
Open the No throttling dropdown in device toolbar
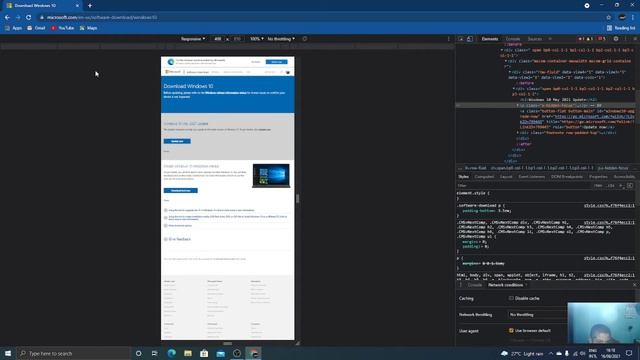pyautogui.click(x=281, y=39)
